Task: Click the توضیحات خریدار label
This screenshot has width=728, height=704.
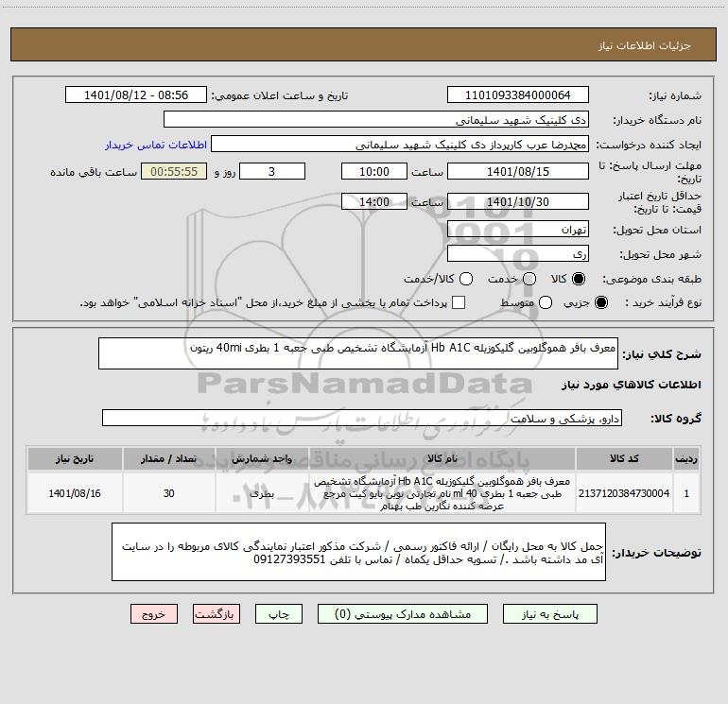Action: [656, 553]
